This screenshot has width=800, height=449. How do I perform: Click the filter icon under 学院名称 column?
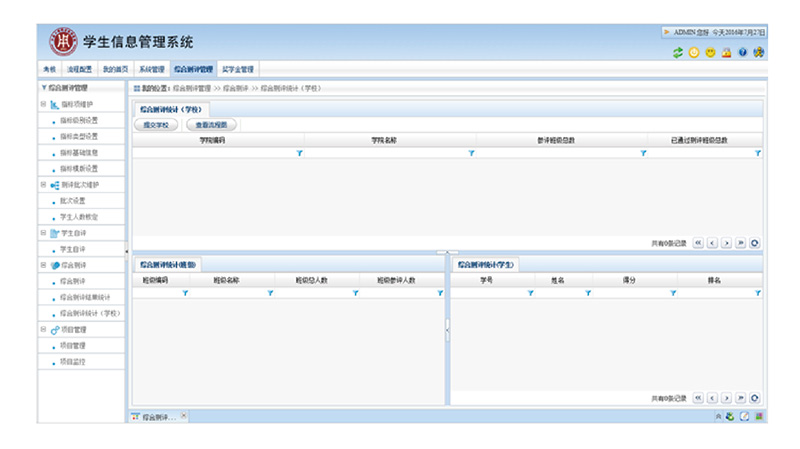[x=471, y=153]
